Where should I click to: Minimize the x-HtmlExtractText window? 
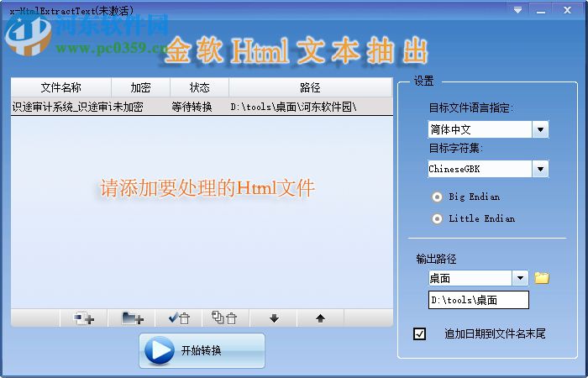click(540, 10)
